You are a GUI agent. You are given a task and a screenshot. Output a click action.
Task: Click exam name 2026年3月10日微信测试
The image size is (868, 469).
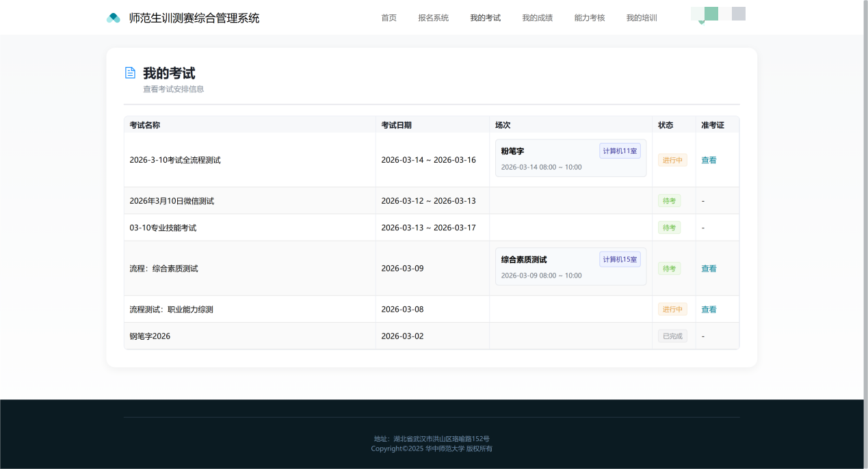coord(172,200)
